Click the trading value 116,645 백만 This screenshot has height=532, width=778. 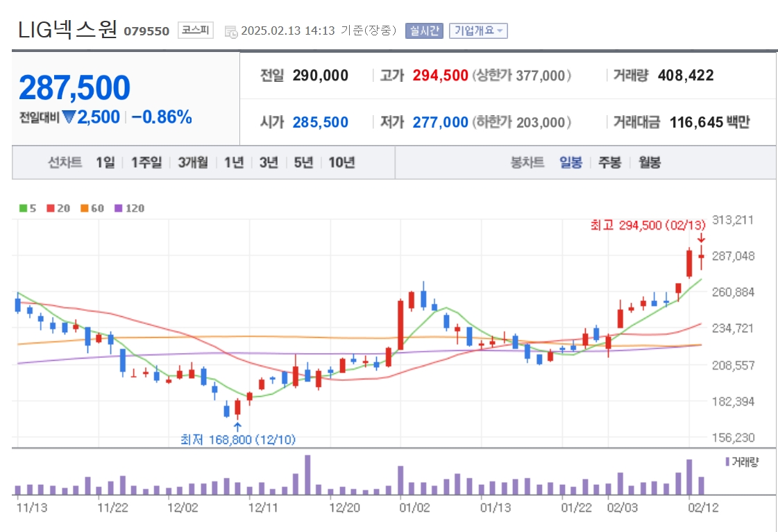pyautogui.click(x=709, y=122)
